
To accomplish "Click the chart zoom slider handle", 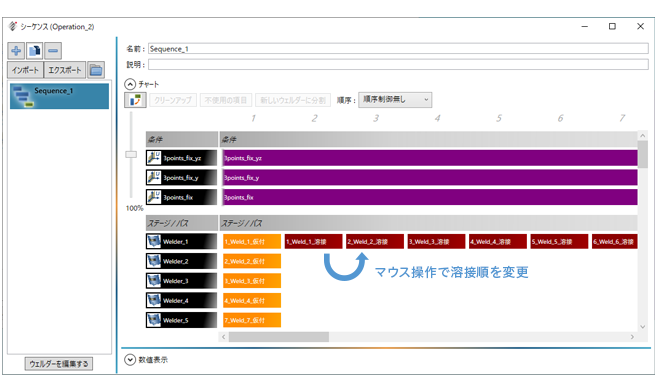I will pyautogui.click(x=131, y=154).
